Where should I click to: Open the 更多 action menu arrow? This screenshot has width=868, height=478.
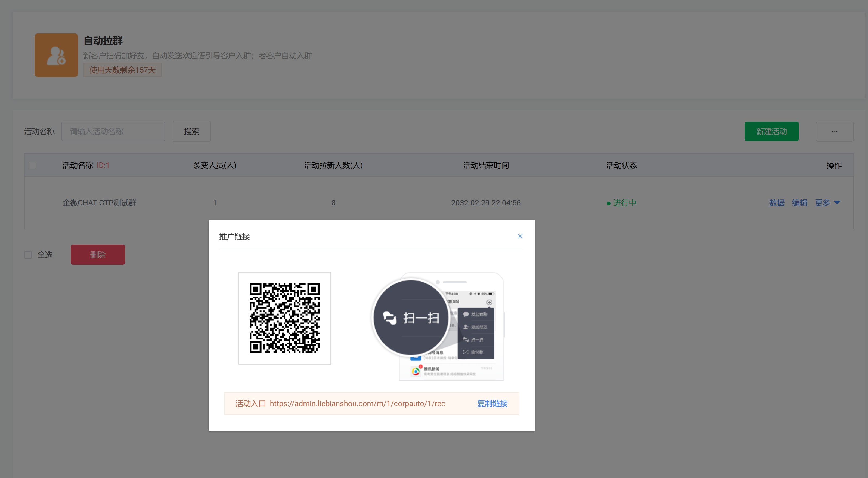(837, 203)
